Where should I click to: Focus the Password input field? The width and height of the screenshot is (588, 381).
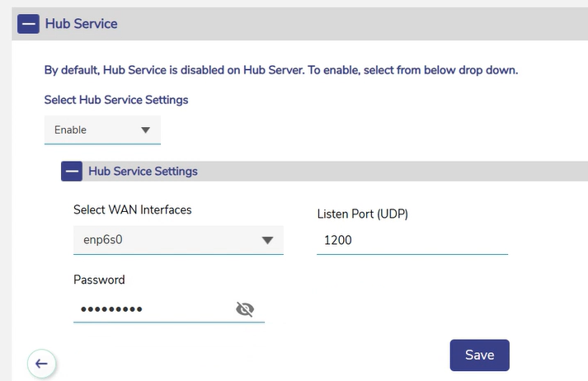[x=153, y=309]
